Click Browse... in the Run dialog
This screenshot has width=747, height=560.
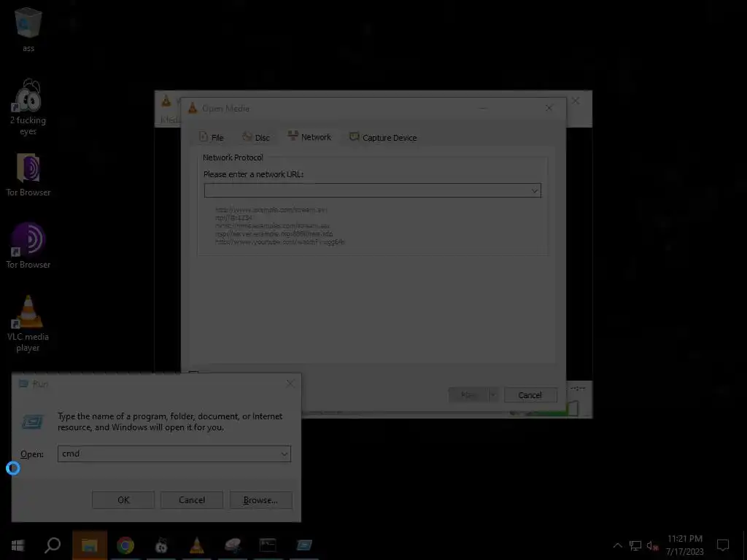(260, 500)
